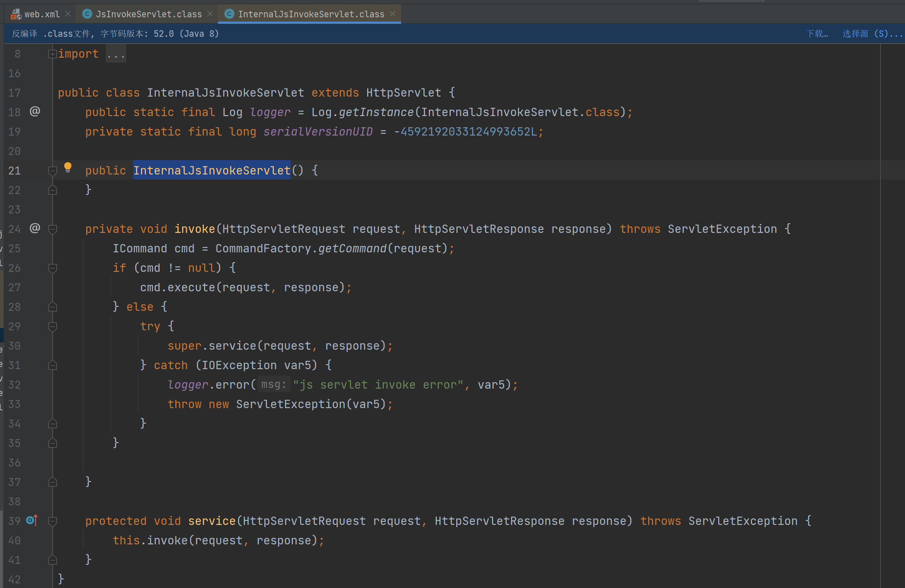Close the InternalJsInvokeServlet.class tab
The height and width of the screenshot is (588, 905).
click(x=392, y=14)
